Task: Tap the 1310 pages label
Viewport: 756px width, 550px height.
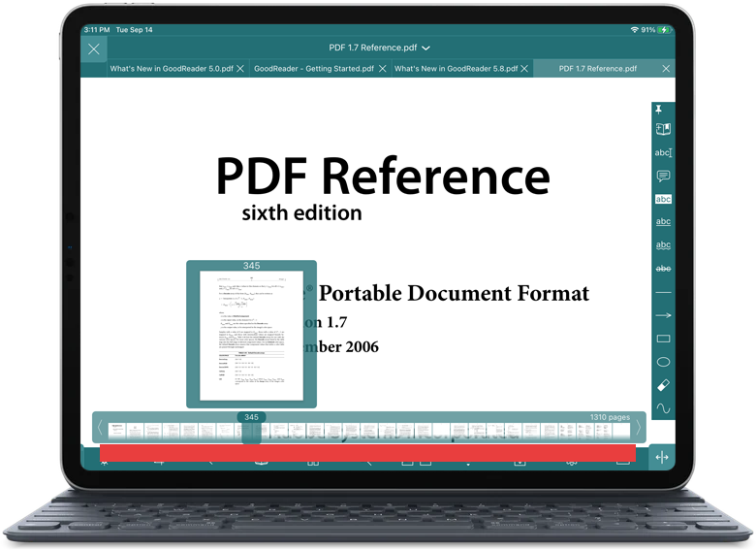Action: point(610,417)
